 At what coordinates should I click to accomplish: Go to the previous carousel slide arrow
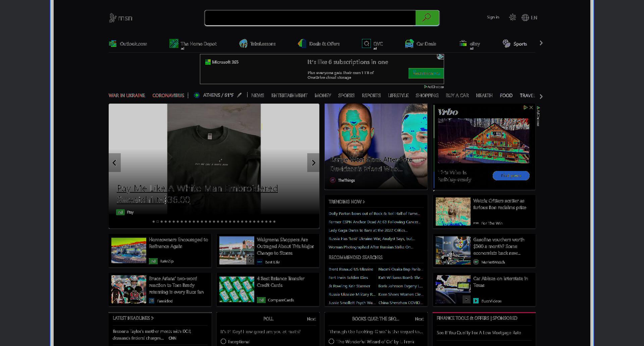click(x=115, y=163)
